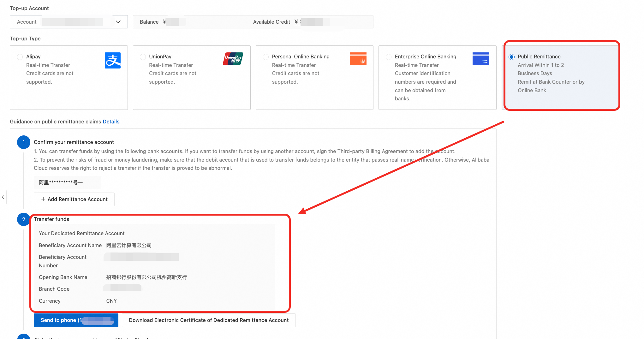Click the Add Remittance Account button
The image size is (644, 339).
74,199
